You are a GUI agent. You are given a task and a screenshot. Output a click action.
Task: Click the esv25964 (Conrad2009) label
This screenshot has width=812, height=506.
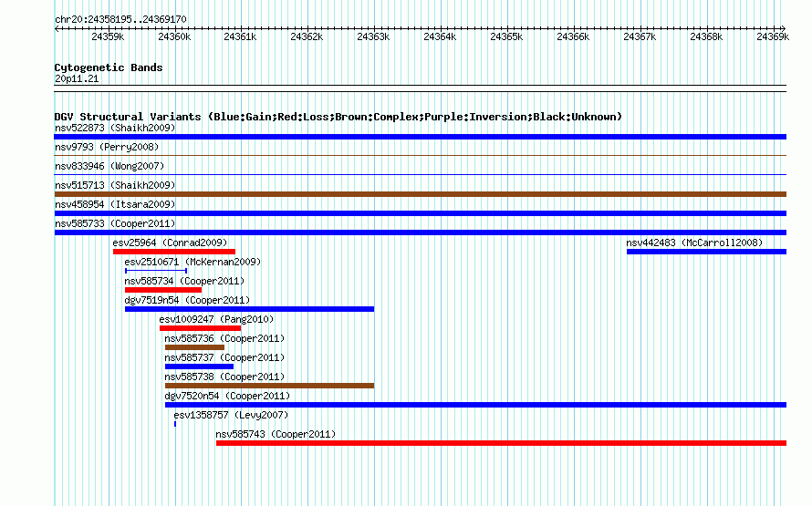point(170,243)
